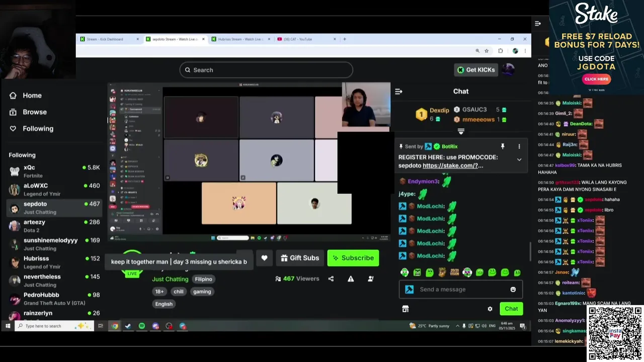The image size is (644, 362).
Task: Open aLoWXC channel from Following list
Action: (x=54, y=190)
